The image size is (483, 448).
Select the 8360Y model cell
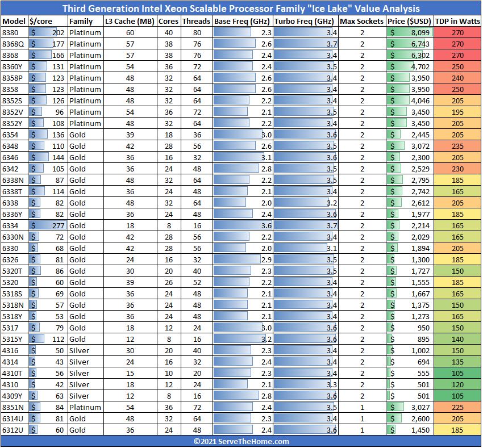[x=14, y=67]
